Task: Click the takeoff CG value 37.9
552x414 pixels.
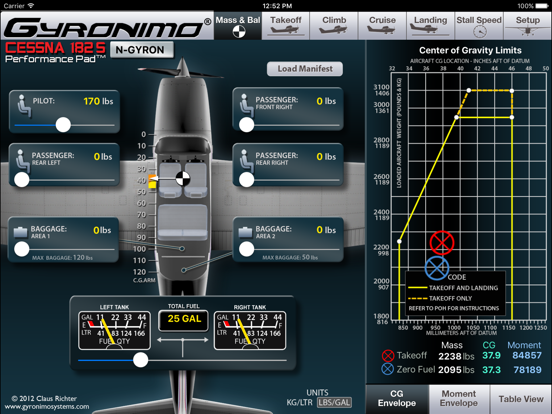Action: pos(491,356)
